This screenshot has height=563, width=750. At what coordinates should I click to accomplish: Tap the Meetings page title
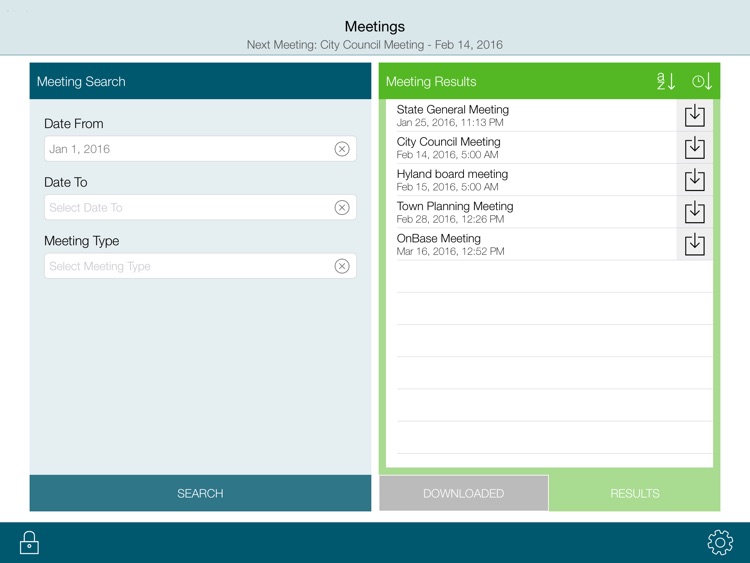tap(375, 26)
